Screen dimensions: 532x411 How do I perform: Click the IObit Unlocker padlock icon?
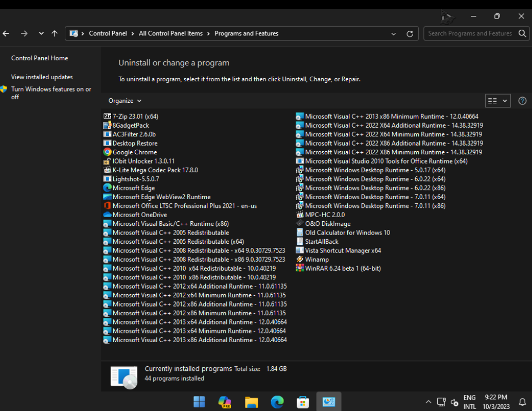click(107, 161)
